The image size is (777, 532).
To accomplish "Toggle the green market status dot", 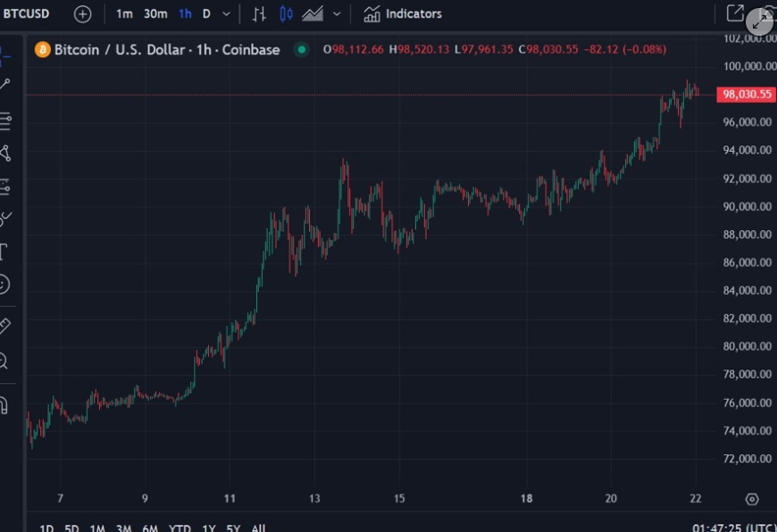I will [x=301, y=50].
